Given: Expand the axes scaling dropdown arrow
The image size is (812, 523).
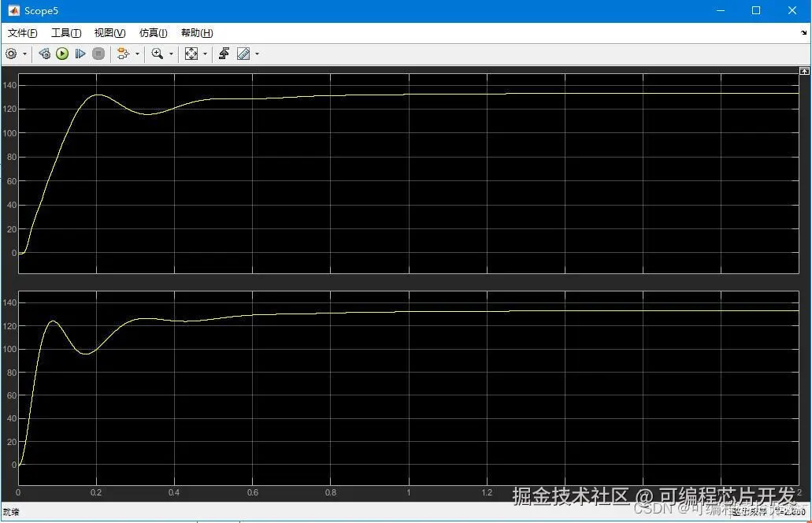Looking at the screenshot, I should [x=205, y=54].
